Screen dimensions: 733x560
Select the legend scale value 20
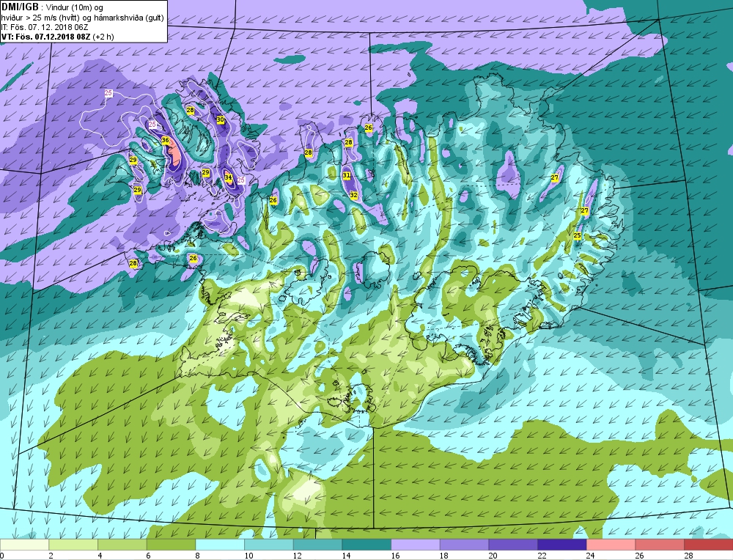tap(493, 556)
